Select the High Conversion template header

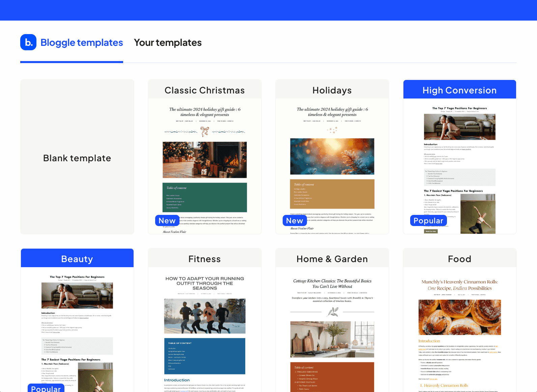click(x=460, y=89)
